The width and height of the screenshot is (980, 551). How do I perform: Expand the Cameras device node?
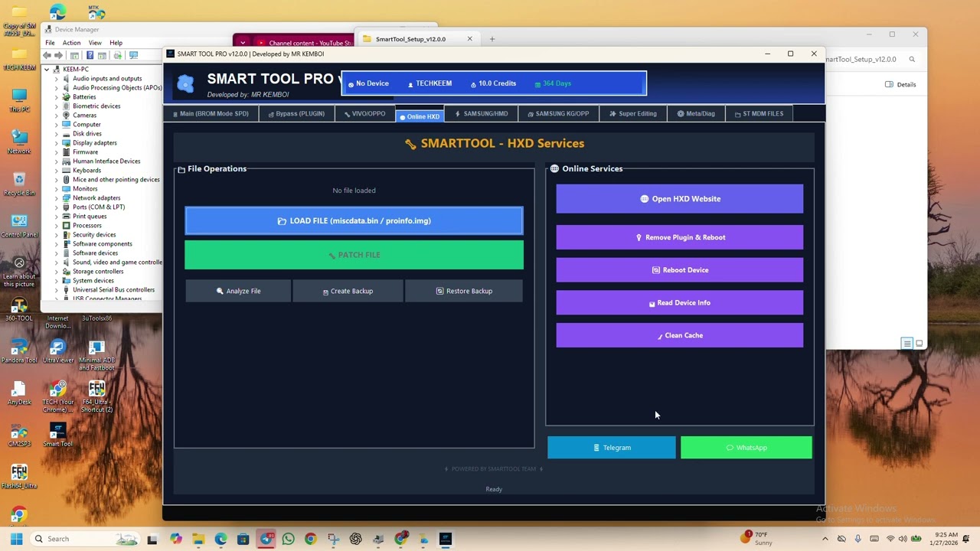click(x=56, y=116)
